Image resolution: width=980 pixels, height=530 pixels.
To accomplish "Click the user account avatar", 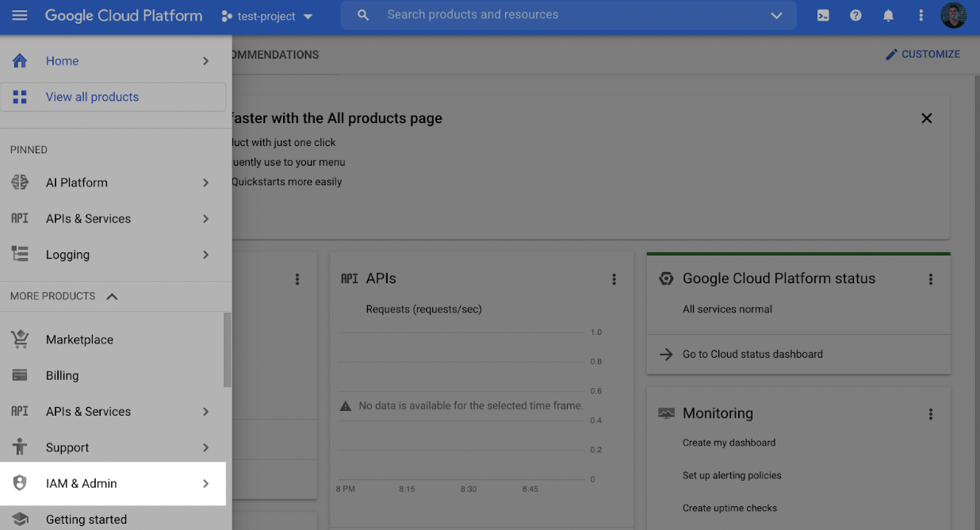I will coord(954,15).
